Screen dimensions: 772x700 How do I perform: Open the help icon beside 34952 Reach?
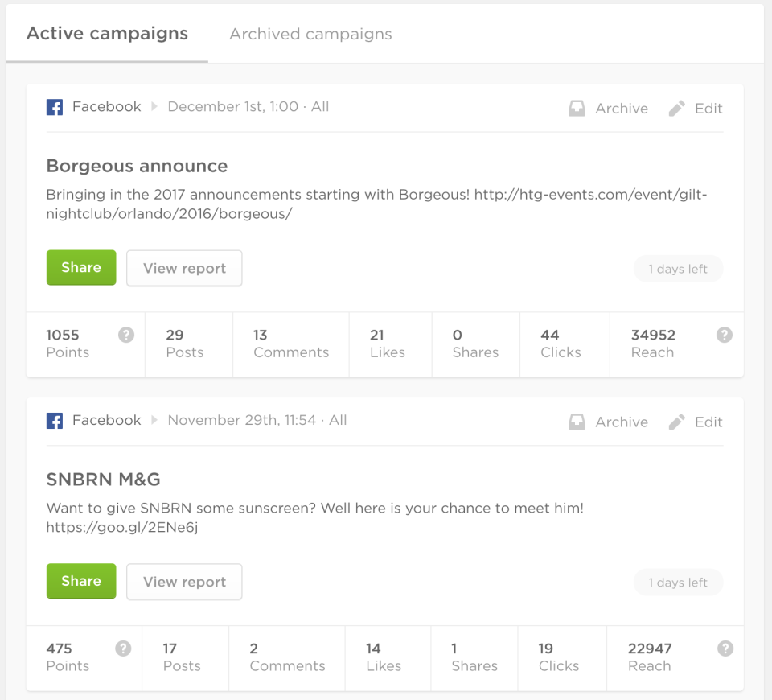coord(725,335)
